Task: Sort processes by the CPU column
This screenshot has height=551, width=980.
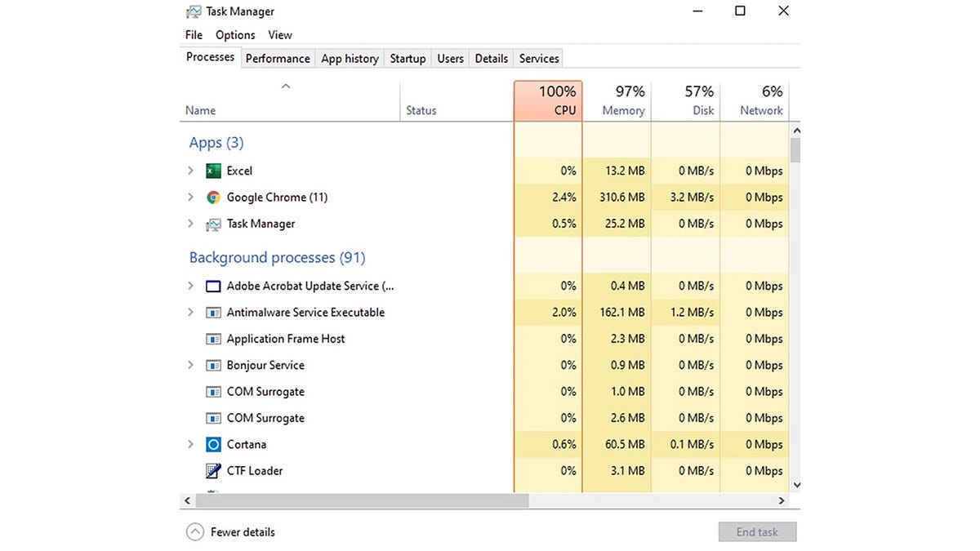Action: [548, 100]
